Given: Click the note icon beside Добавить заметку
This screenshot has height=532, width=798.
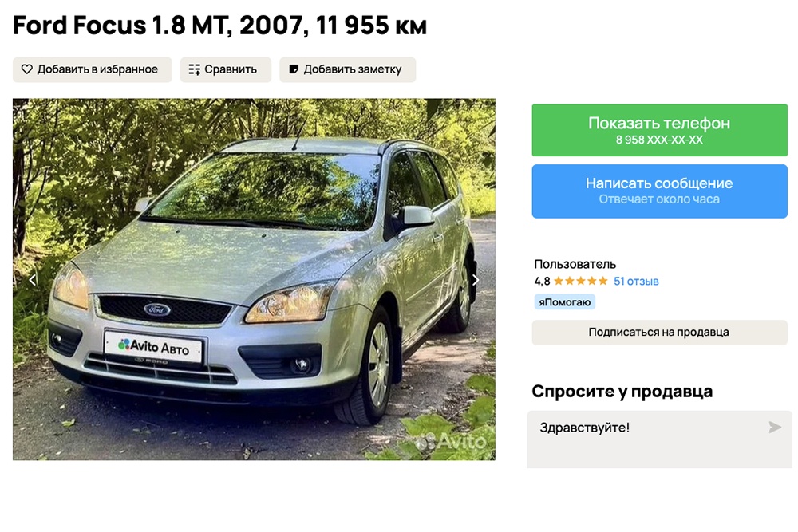Looking at the screenshot, I should tap(294, 69).
